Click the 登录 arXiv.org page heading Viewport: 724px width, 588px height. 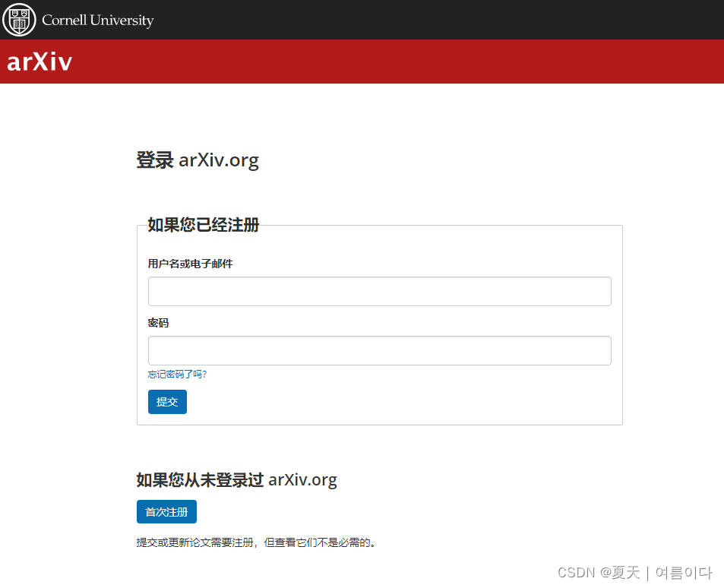pos(198,160)
